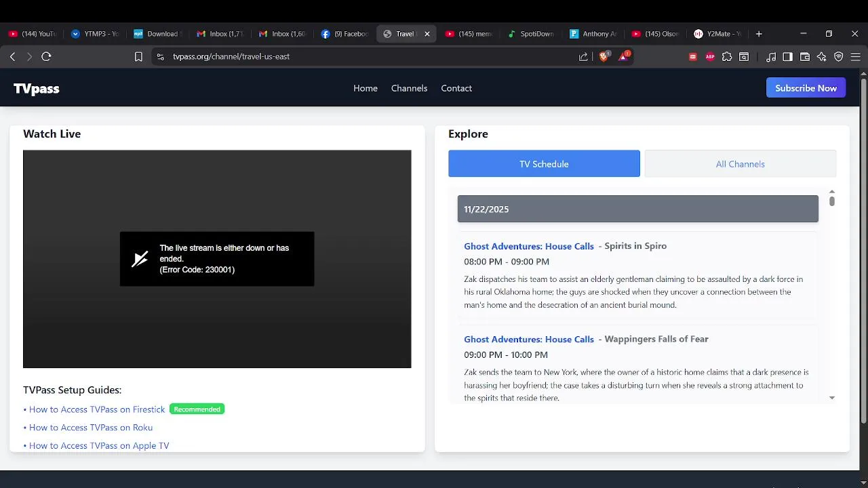
Task: Click the 08:00 PM - 09:00 PM time slot
Action: click(507, 262)
